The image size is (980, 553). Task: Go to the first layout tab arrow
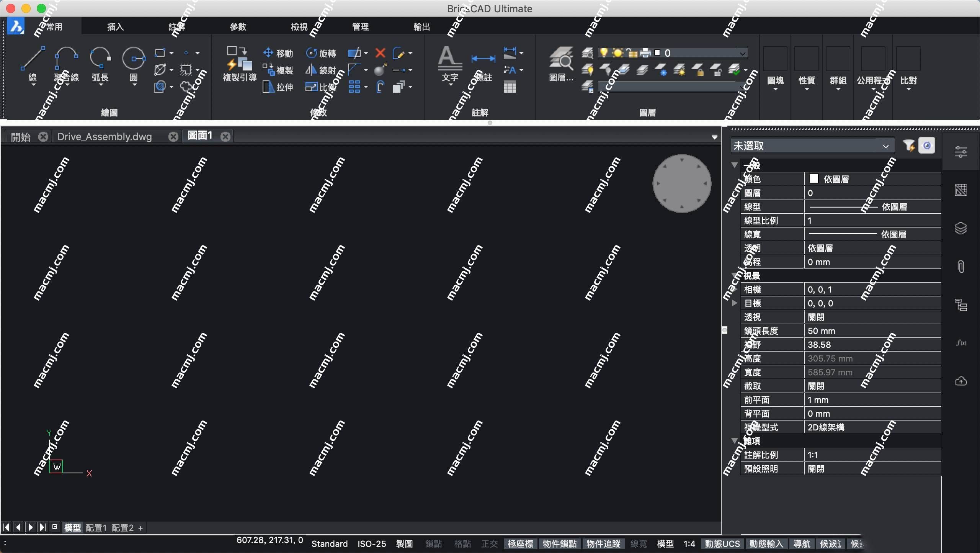(7, 527)
